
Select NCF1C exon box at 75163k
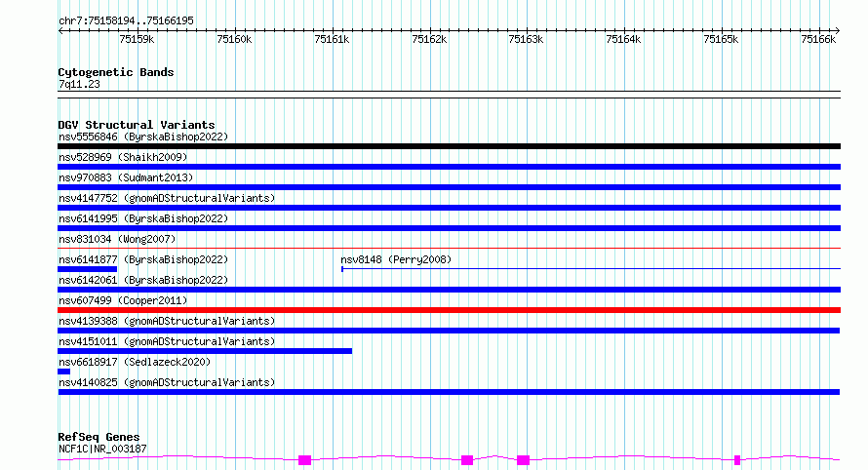coord(523,460)
